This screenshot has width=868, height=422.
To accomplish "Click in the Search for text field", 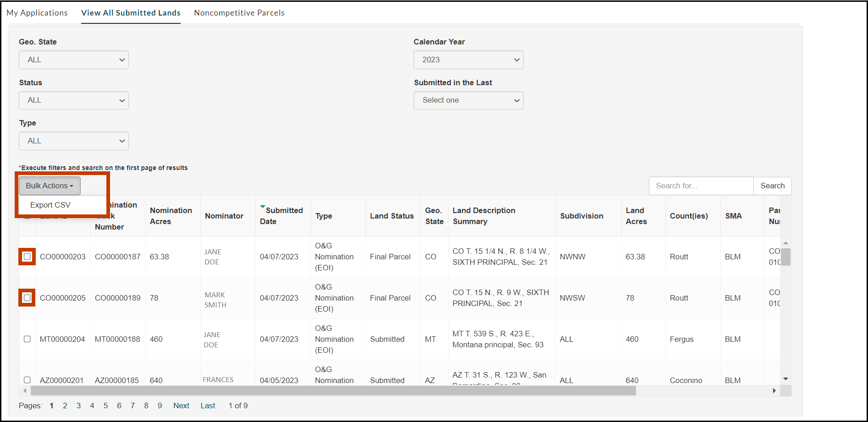I will pyautogui.click(x=701, y=186).
